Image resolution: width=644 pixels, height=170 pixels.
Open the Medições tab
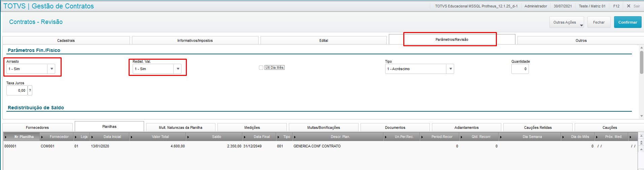252,128
